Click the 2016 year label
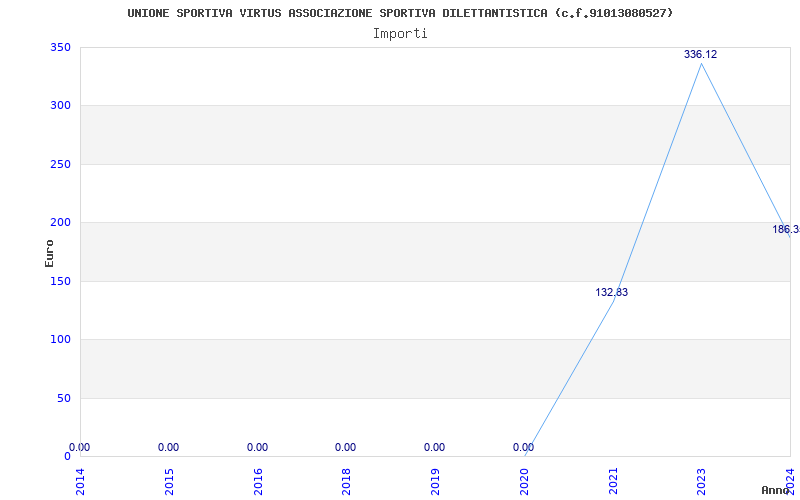800x500 pixels. (258, 482)
